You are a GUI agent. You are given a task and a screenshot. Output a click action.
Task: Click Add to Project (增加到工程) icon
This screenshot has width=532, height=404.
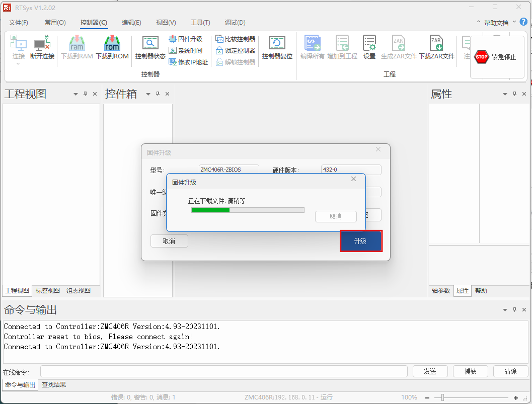tap(342, 47)
